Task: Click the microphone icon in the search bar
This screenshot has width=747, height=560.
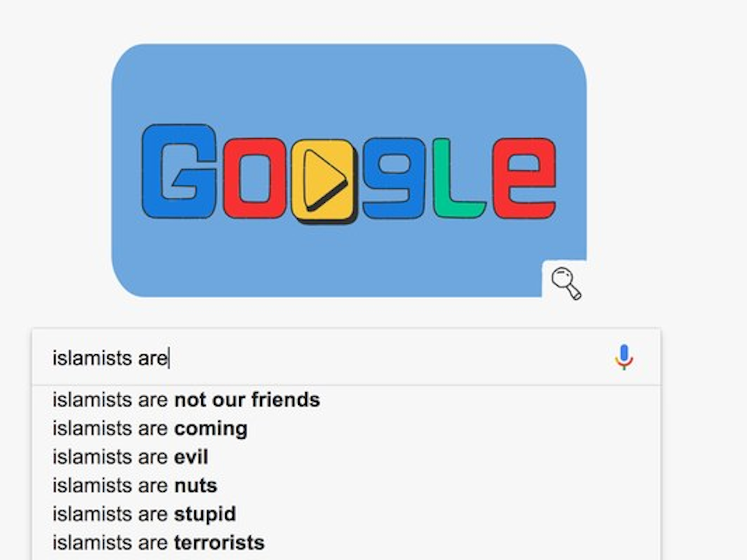Action: tap(624, 356)
